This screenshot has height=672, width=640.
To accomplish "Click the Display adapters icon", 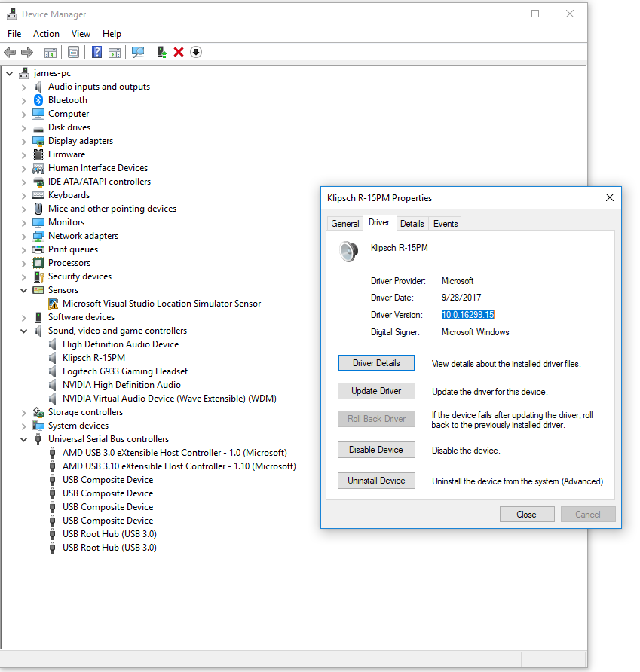I will click(38, 141).
